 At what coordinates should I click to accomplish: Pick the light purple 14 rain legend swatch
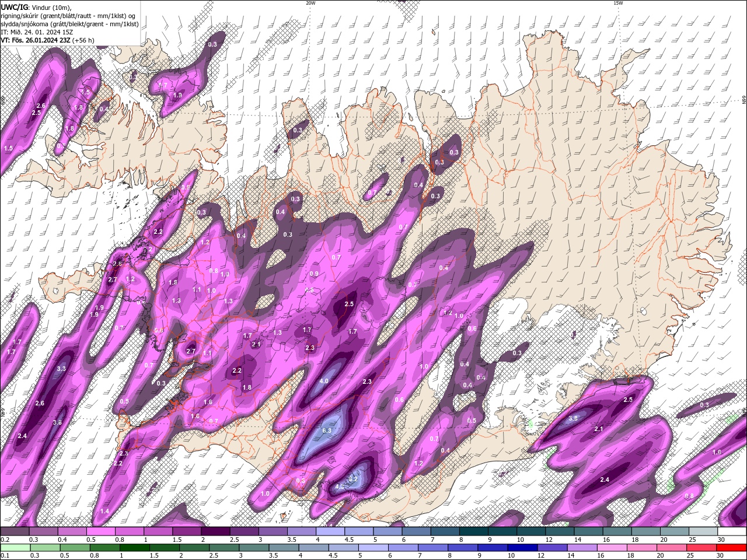coord(582,547)
